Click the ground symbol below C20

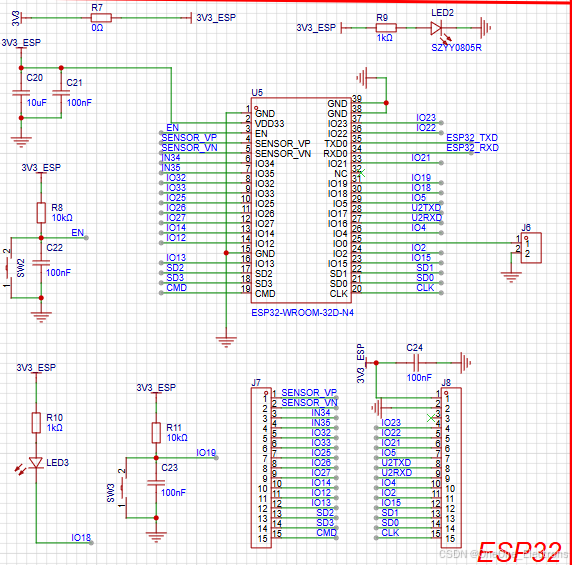coord(21,142)
